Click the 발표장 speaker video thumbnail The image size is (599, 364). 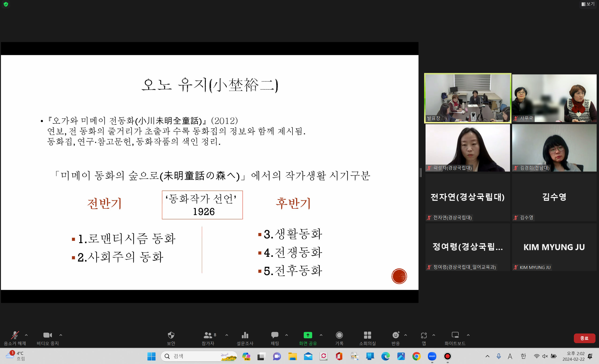pos(468,98)
